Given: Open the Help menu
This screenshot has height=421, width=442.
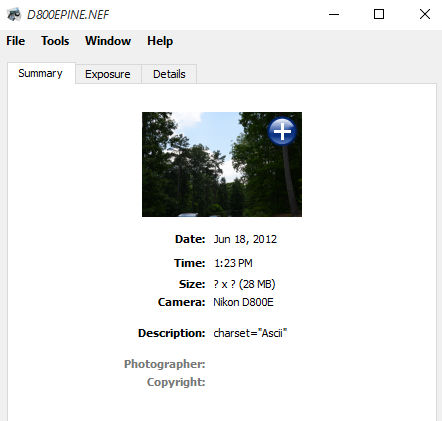Looking at the screenshot, I should pos(160,41).
